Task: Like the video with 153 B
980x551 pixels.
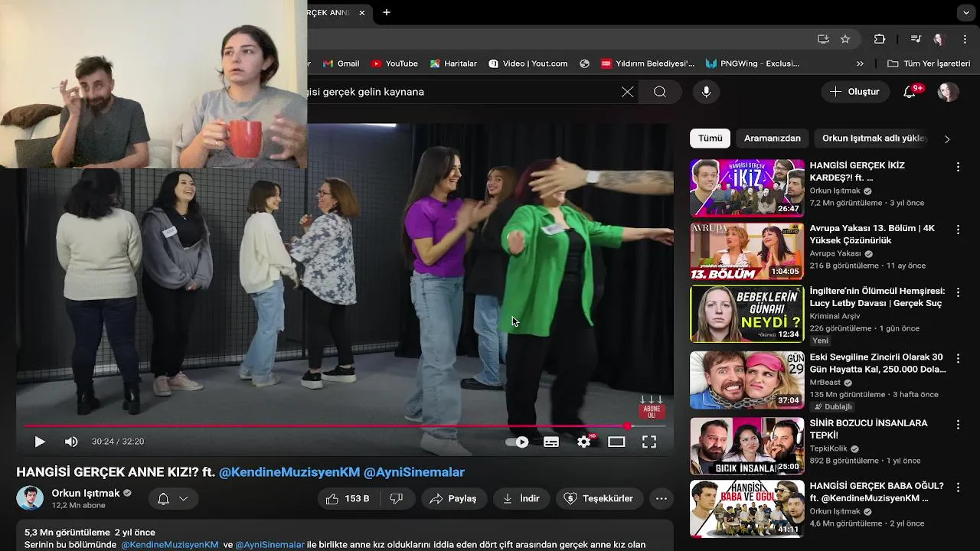Action: tap(348, 499)
